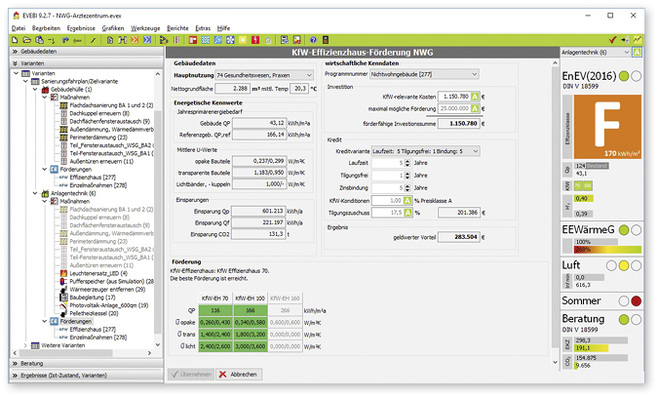Image resolution: width=659 pixels, height=398 pixels.
Task: Open the Werkzeuge menu
Action: [x=145, y=28]
